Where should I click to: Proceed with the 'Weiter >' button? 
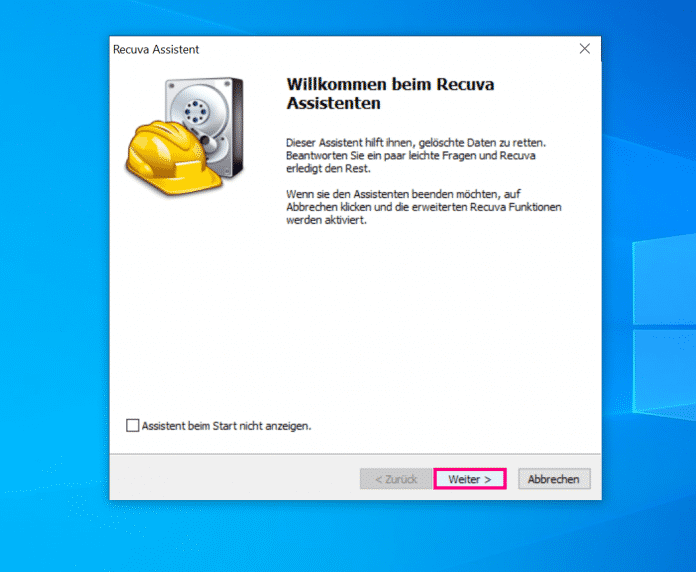click(x=469, y=479)
